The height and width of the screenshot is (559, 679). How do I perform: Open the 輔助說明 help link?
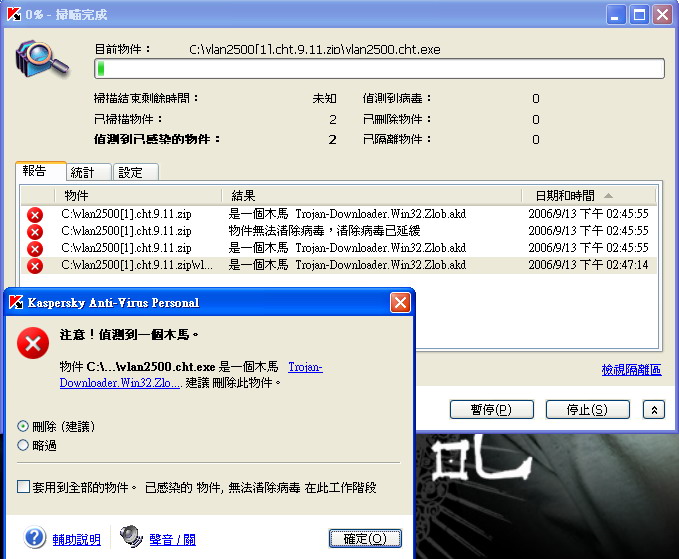[77, 540]
